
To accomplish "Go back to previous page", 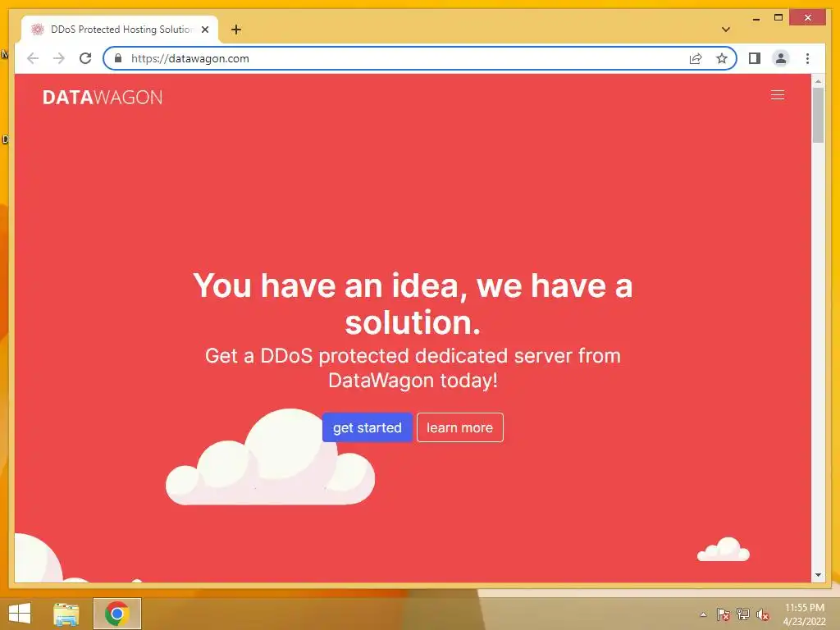I will coord(33,58).
